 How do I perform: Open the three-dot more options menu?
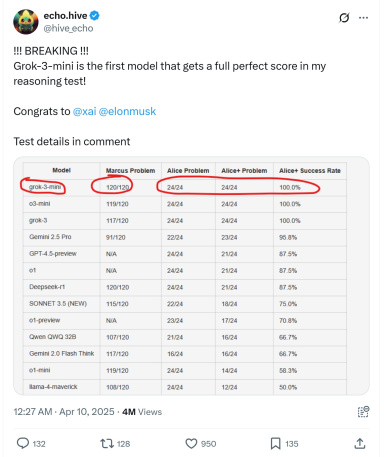coord(363,18)
